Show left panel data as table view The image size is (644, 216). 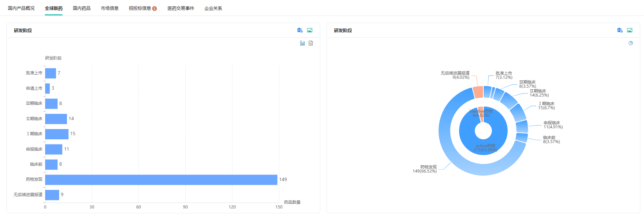coord(311,43)
